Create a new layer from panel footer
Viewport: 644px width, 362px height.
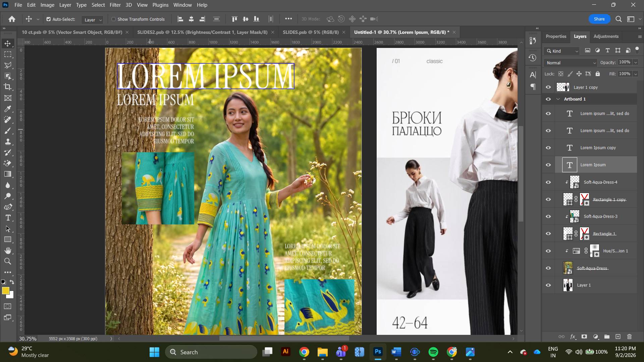tap(618, 337)
